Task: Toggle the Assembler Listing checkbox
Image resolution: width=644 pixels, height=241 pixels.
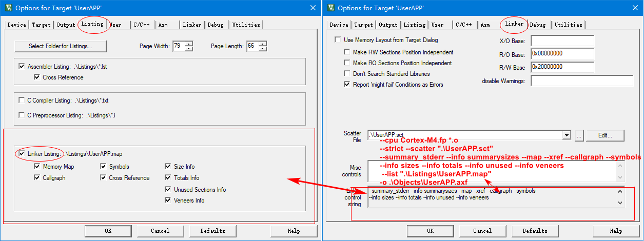Action: (22, 67)
